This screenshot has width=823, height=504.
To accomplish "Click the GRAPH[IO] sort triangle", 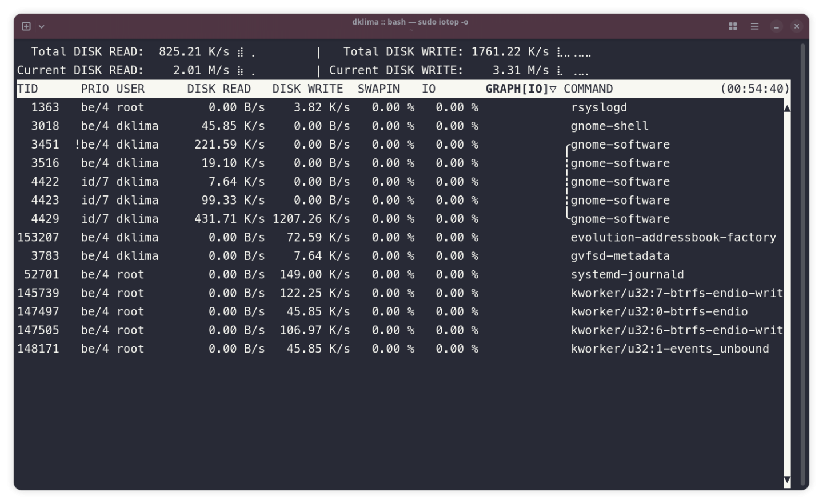I will click(553, 89).
